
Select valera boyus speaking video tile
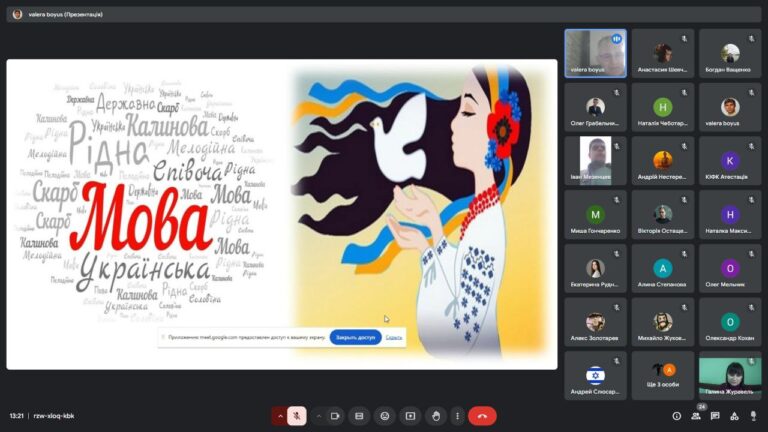[595, 53]
